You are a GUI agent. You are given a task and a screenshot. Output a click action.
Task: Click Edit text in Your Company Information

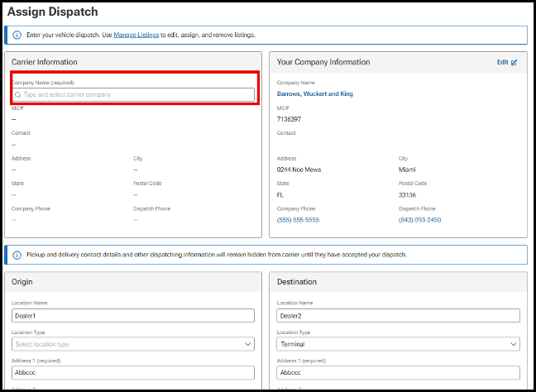[x=502, y=62]
